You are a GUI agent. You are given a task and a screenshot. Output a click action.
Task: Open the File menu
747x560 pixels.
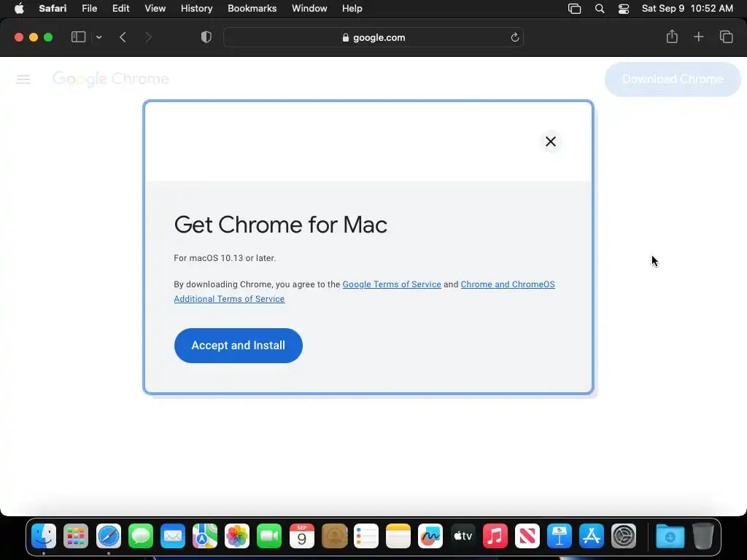pos(89,9)
